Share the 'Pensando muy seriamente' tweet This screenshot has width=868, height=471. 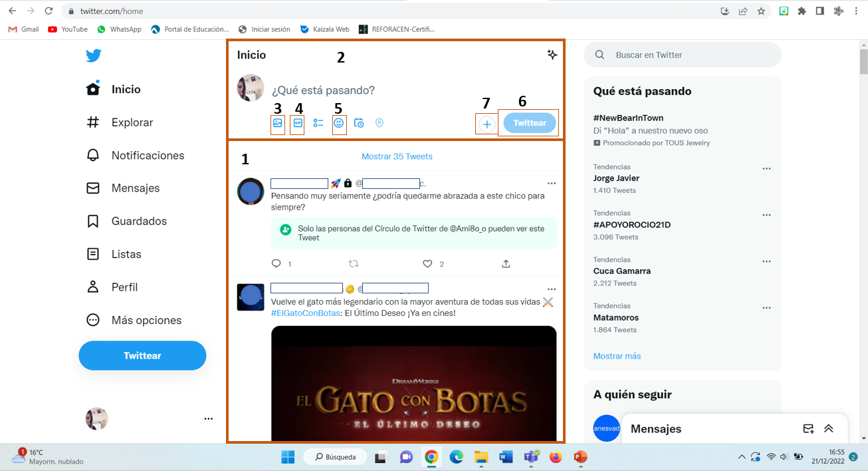pos(506,263)
